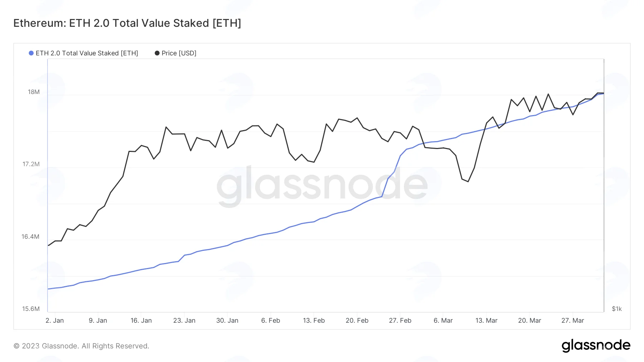The image size is (644, 362).
Task: Select the 6. Mar date label
Action: click(x=443, y=321)
